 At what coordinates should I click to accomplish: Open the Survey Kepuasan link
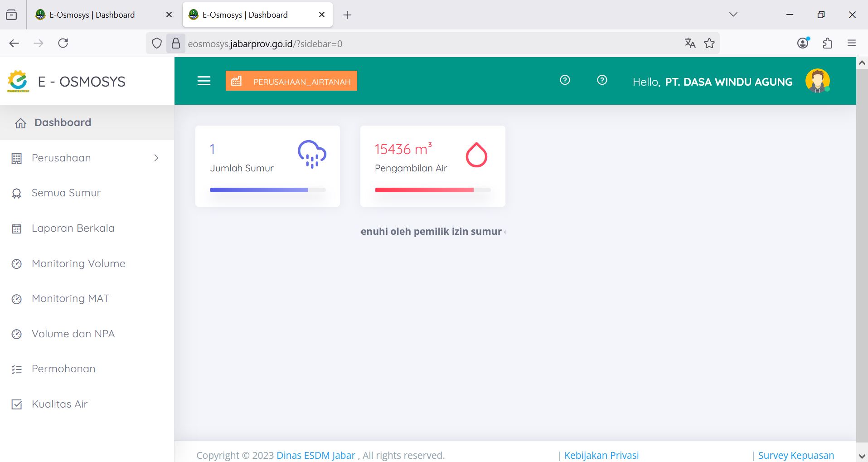click(x=795, y=455)
